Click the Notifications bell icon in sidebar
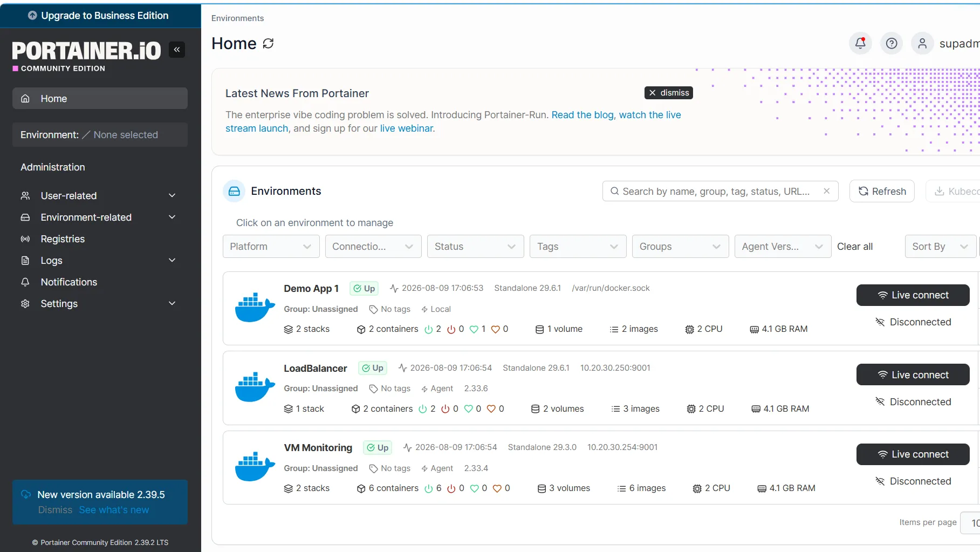Screen dimensions: 980x552 pyautogui.click(x=25, y=282)
